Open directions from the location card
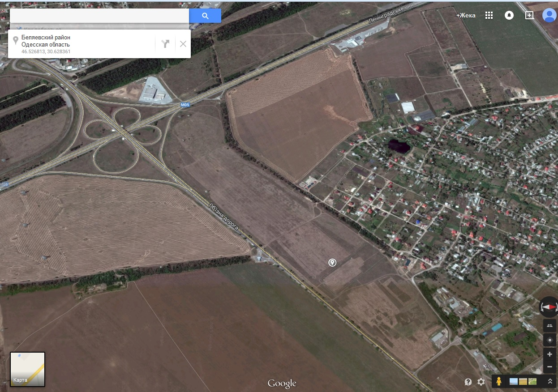 point(166,43)
